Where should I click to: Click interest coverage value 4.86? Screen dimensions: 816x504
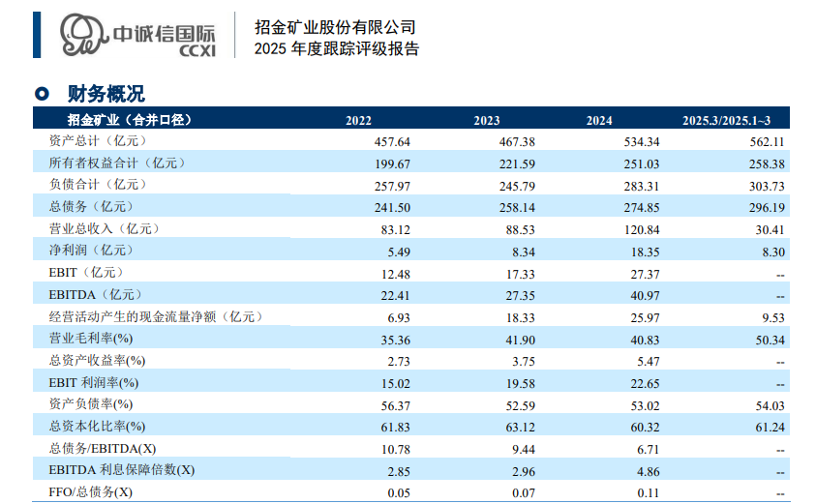pyautogui.click(x=649, y=472)
